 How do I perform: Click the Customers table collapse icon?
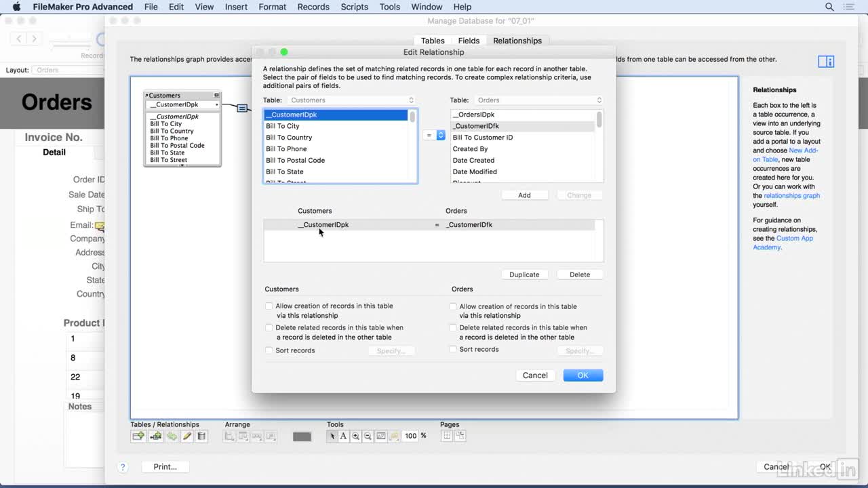216,96
